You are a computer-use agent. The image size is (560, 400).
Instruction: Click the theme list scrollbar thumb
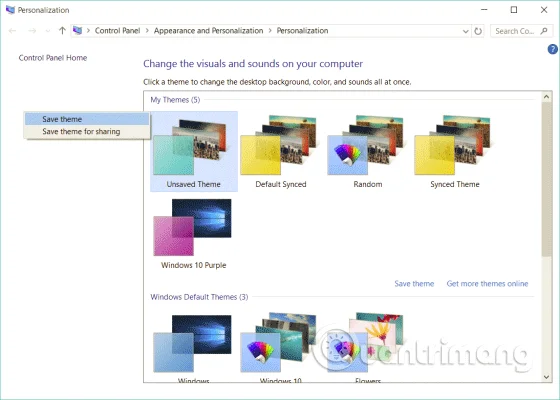[x=546, y=179]
